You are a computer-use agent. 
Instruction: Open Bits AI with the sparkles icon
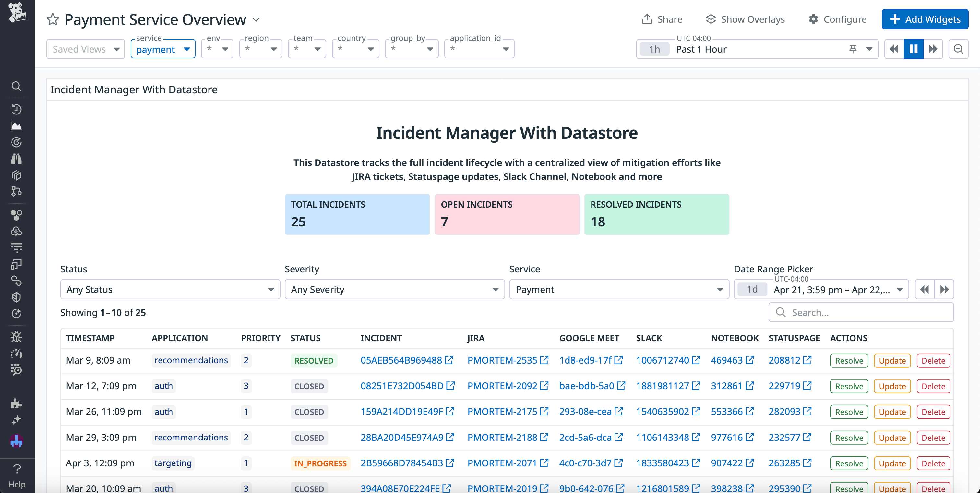17,420
